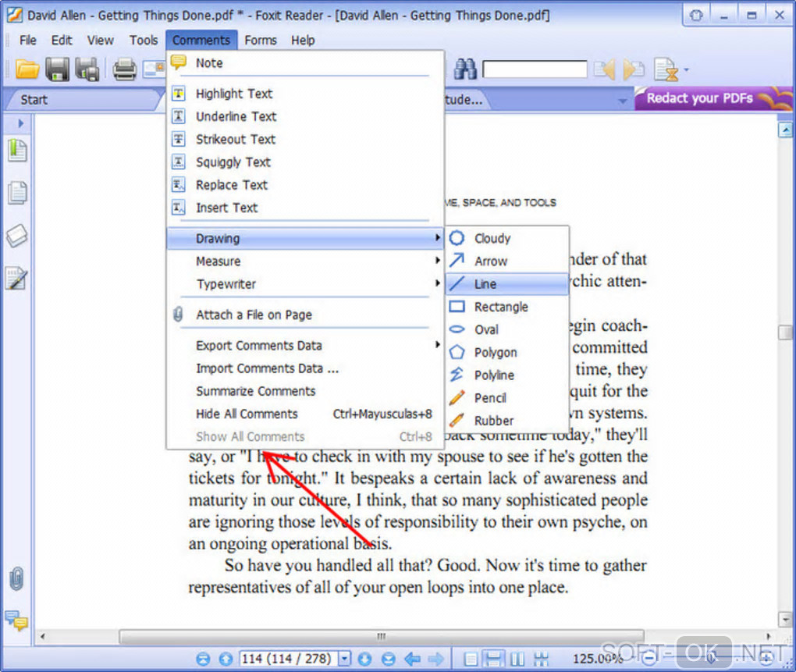Go to previous page button in status bar

click(226, 659)
